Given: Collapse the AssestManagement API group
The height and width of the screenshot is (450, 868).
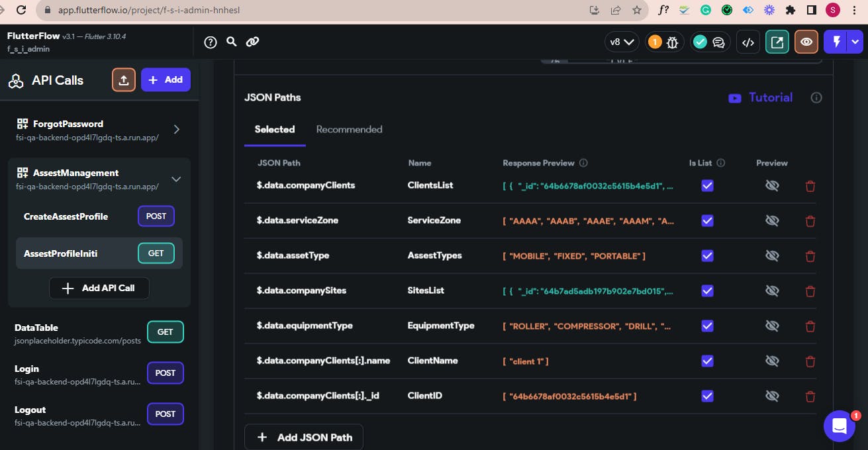Looking at the screenshot, I should pos(176,179).
